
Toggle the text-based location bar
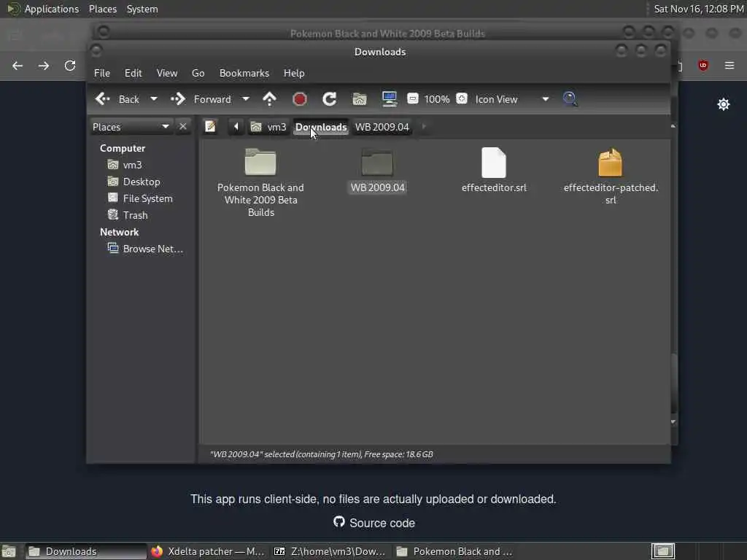(x=210, y=127)
